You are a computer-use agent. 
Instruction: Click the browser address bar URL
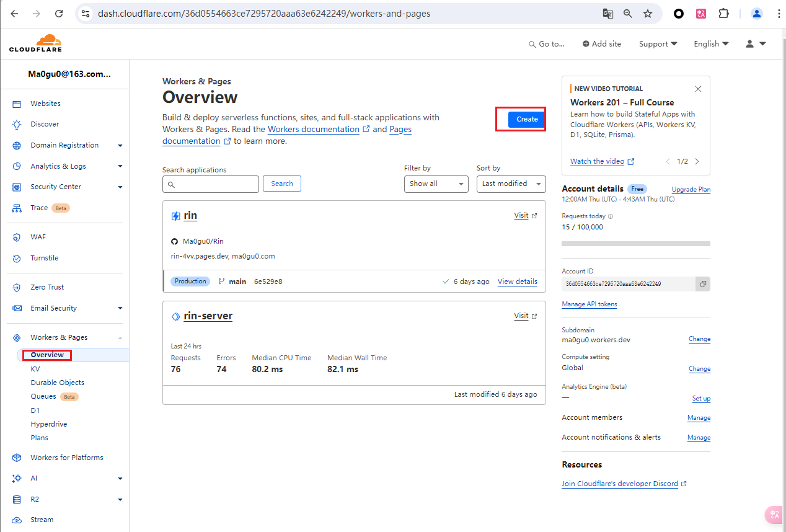pyautogui.click(x=264, y=14)
